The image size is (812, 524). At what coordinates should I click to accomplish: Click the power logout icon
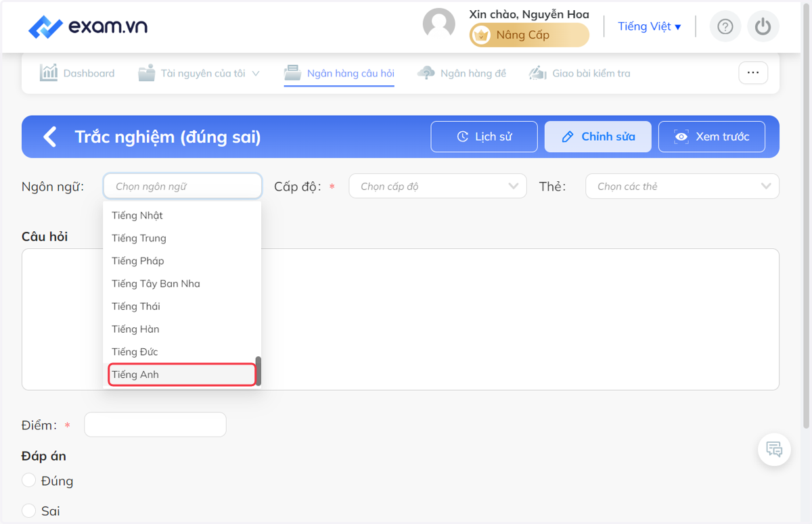763,26
